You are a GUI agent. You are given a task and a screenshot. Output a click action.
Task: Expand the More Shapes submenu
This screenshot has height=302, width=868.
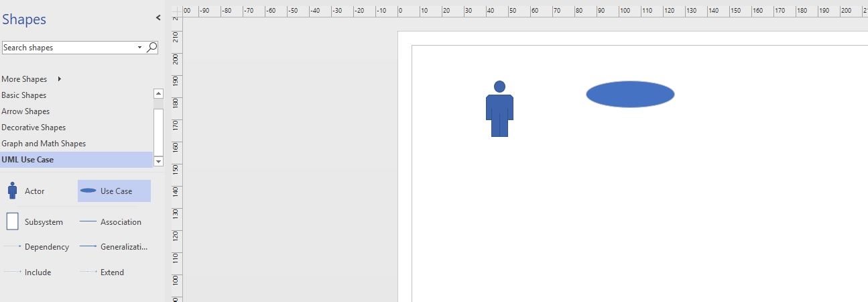pyautogui.click(x=60, y=79)
